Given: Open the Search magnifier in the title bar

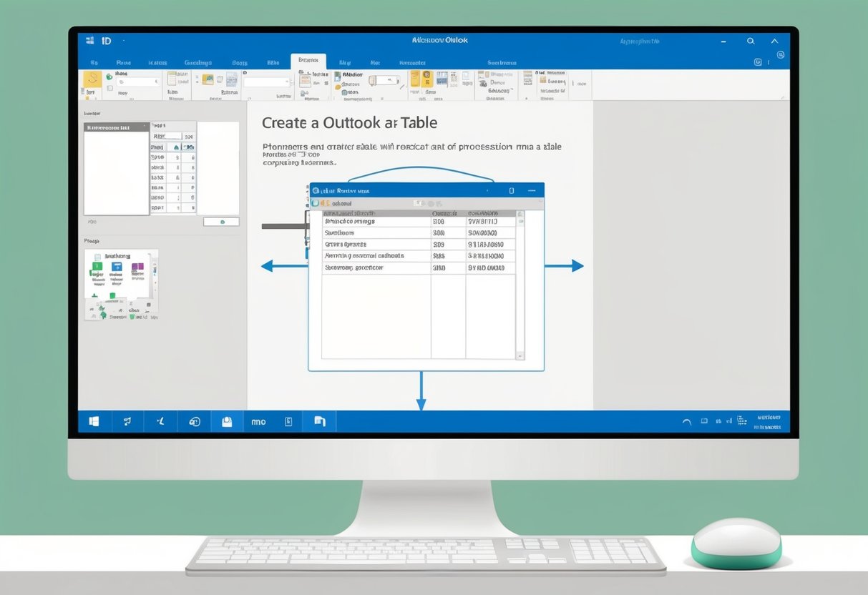Looking at the screenshot, I should click(751, 41).
